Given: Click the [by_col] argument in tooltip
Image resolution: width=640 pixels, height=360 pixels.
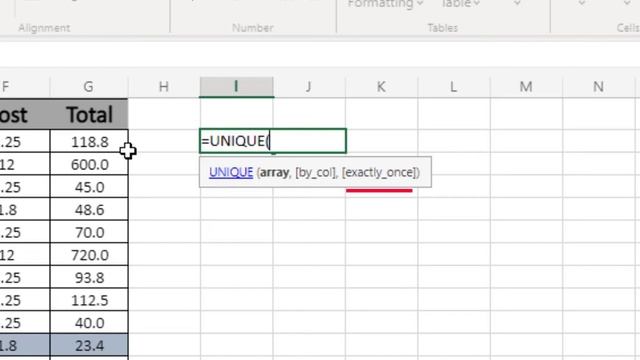Looking at the screenshot, I should pyautogui.click(x=316, y=172).
